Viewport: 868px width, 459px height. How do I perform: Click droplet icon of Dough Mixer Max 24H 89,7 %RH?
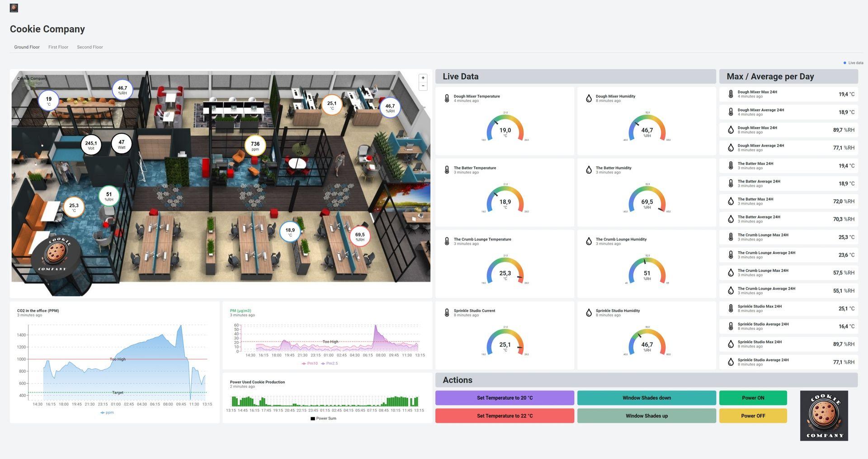[x=731, y=130]
